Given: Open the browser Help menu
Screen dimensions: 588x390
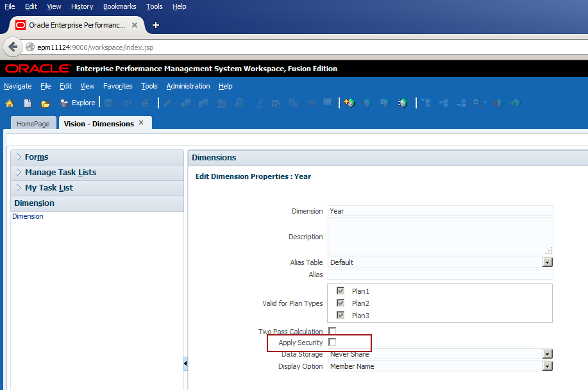Looking at the screenshot, I should 180,6.
